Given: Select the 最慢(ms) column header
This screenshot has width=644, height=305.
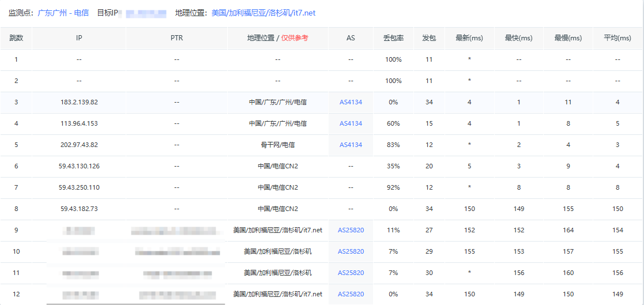Looking at the screenshot, I should click(x=568, y=38).
